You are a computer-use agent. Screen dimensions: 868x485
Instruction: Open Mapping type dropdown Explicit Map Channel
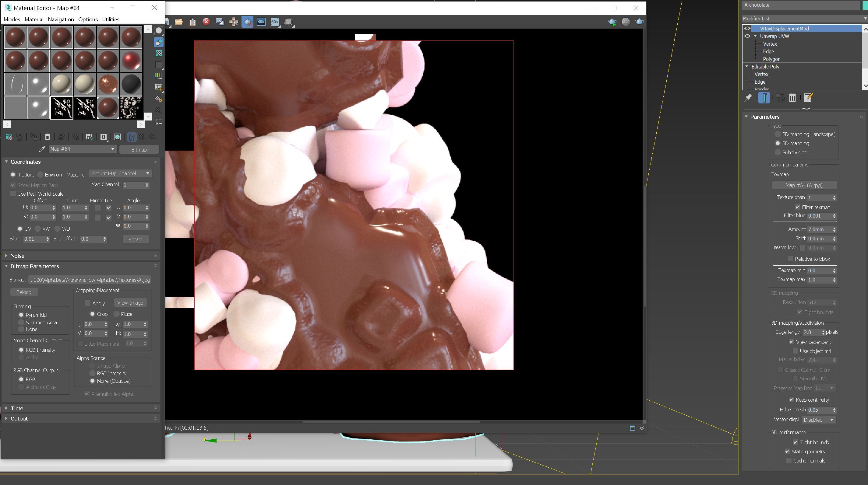(121, 174)
